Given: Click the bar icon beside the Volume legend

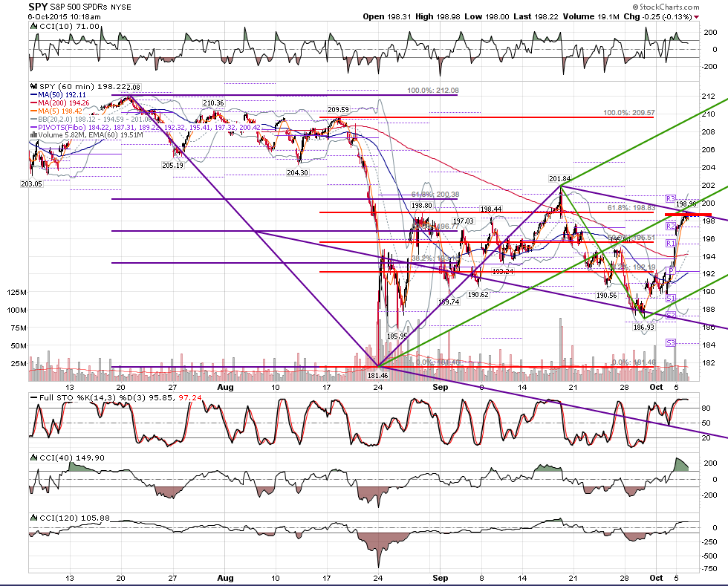Looking at the screenshot, I should [33, 135].
